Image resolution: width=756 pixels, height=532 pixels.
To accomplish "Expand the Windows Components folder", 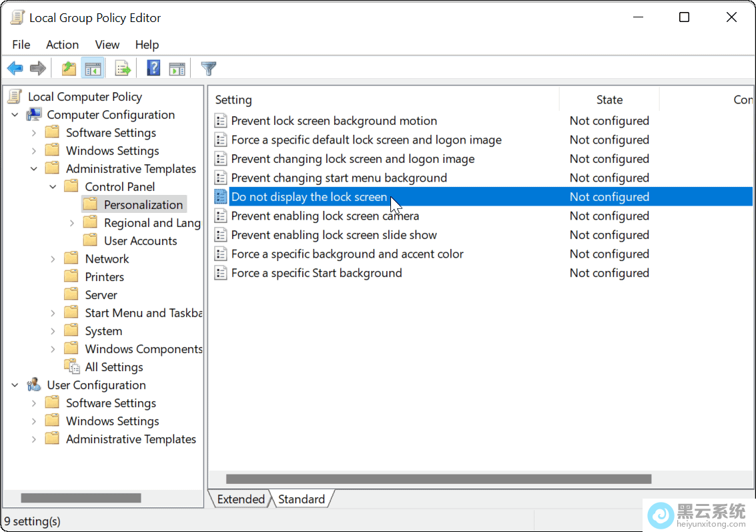I will [x=53, y=349].
